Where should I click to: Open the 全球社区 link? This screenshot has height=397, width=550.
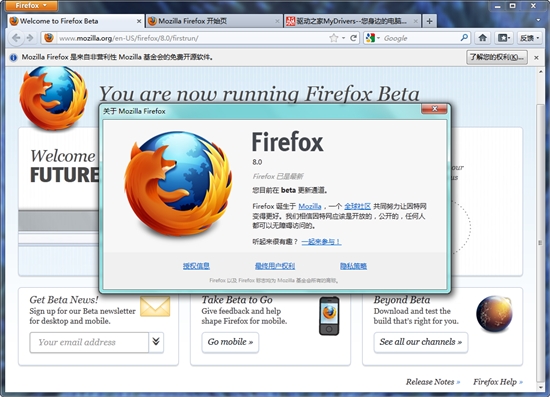pos(357,206)
